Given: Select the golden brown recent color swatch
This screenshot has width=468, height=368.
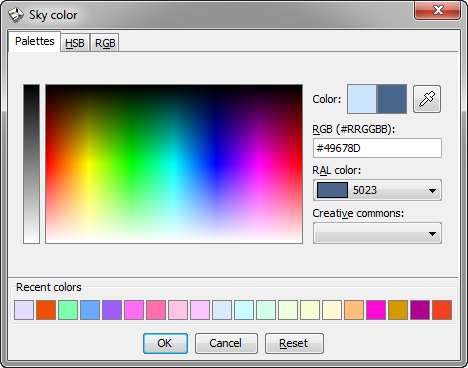Looking at the screenshot, I should coord(398,310).
